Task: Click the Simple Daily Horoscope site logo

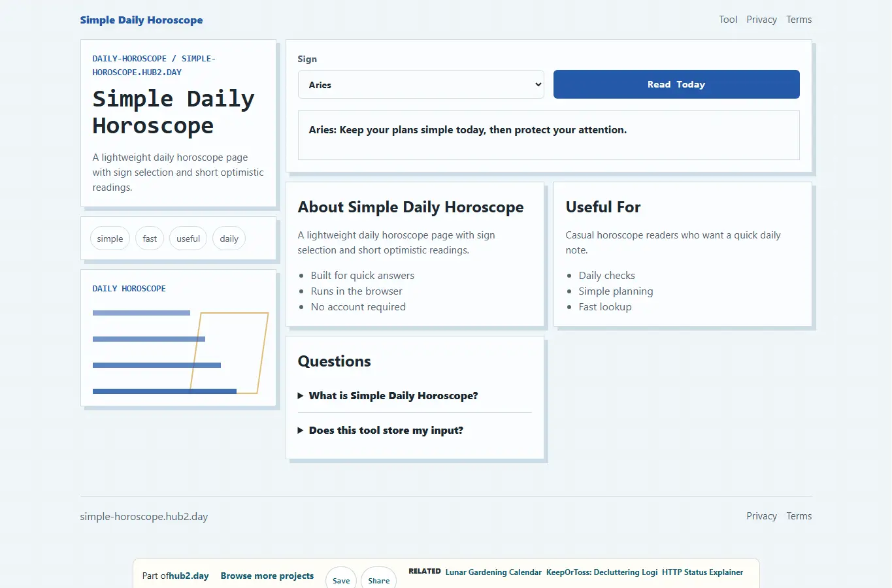Action: click(x=141, y=20)
